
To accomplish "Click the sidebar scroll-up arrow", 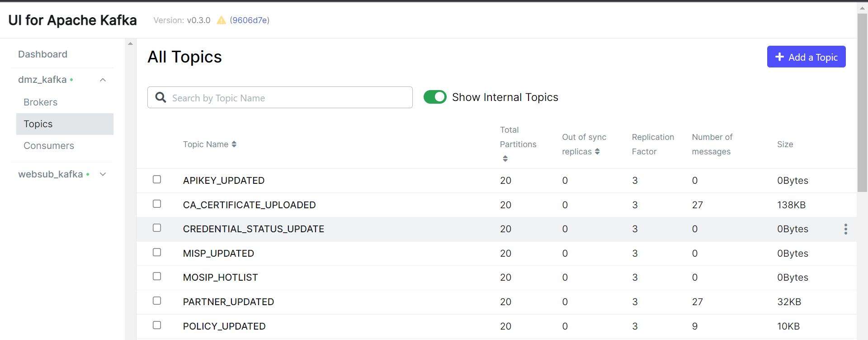I will point(131,43).
